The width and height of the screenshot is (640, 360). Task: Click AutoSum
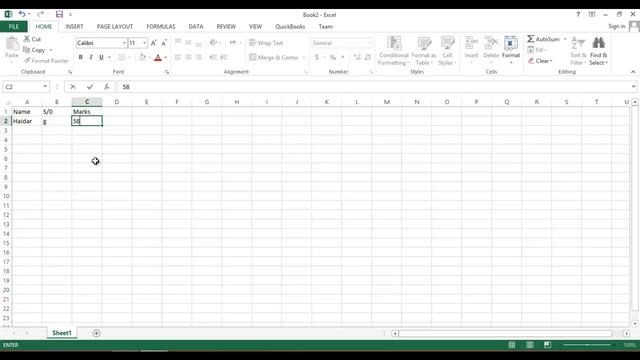point(543,39)
